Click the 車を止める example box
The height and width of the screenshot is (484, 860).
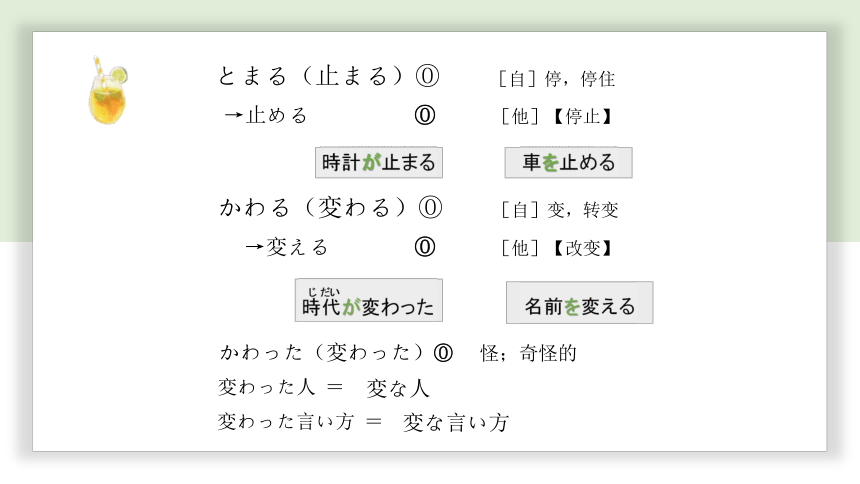tap(568, 162)
